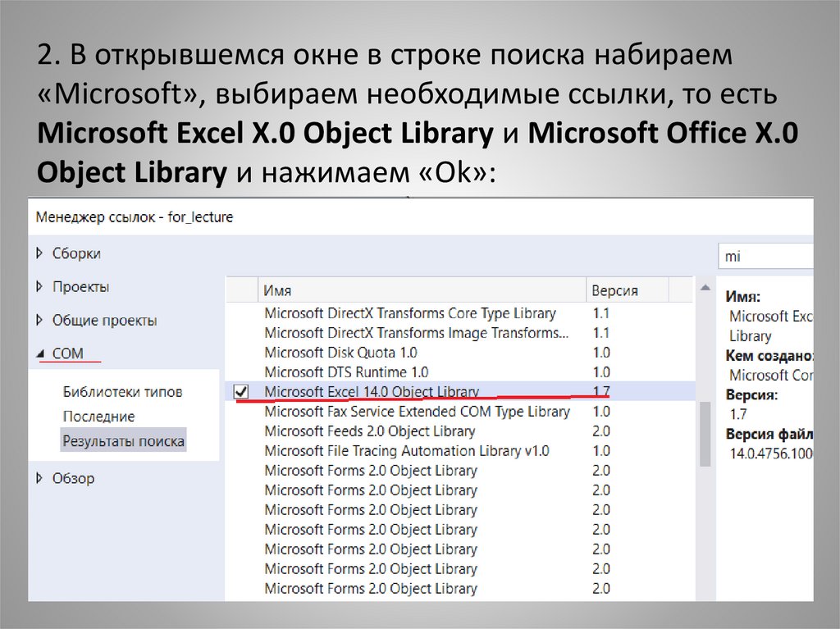This screenshot has height=629, width=840.
Task: Click the list's vertical scrollbar thumb
Action: point(705,434)
